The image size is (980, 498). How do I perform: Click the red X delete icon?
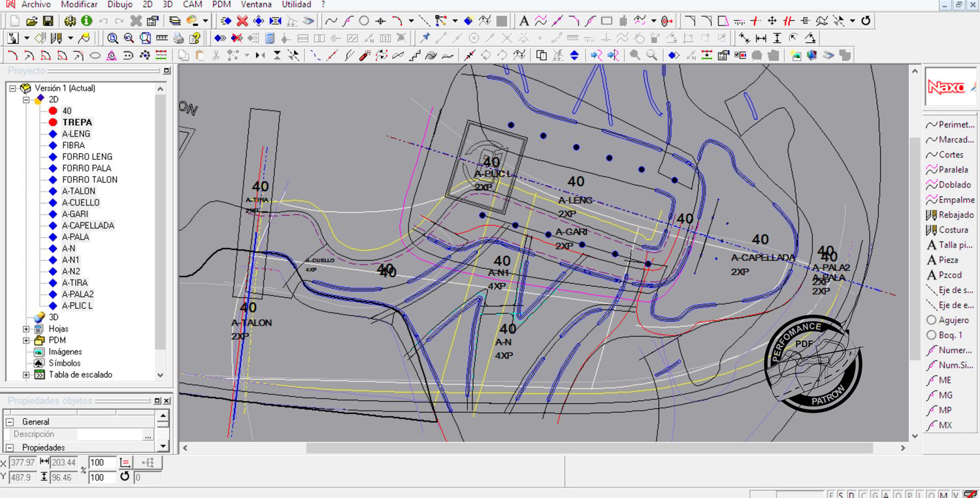tap(242, 21)
